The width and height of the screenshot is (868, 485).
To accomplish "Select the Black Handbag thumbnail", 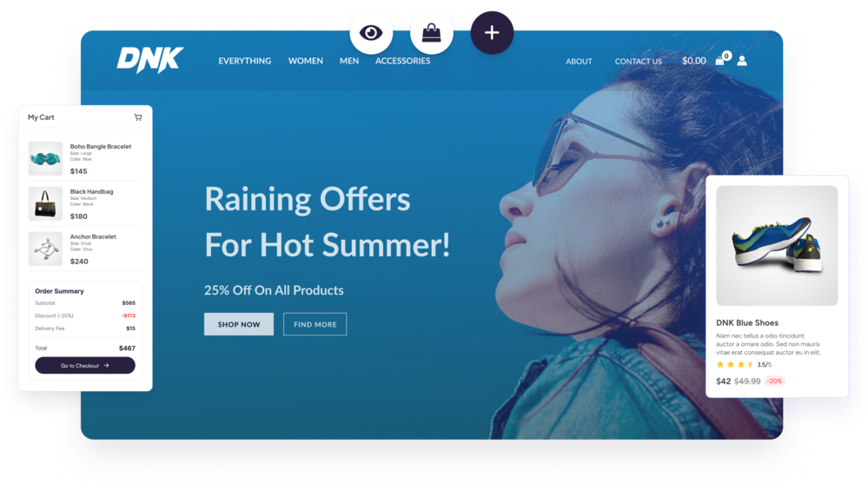I will pyautogui.click(x=45, y=203).
